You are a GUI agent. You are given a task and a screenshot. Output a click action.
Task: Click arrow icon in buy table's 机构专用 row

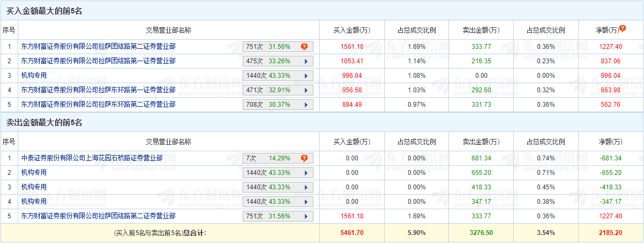click(306, 76)
